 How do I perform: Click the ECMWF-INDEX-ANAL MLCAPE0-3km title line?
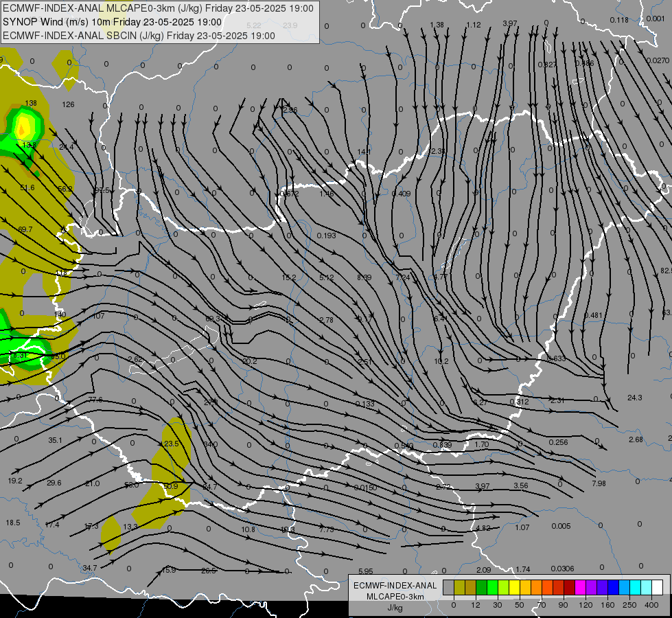[158, 8]
